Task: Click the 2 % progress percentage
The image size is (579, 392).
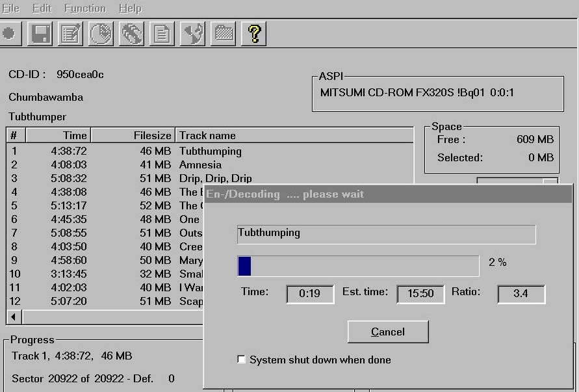Action: 497,263
